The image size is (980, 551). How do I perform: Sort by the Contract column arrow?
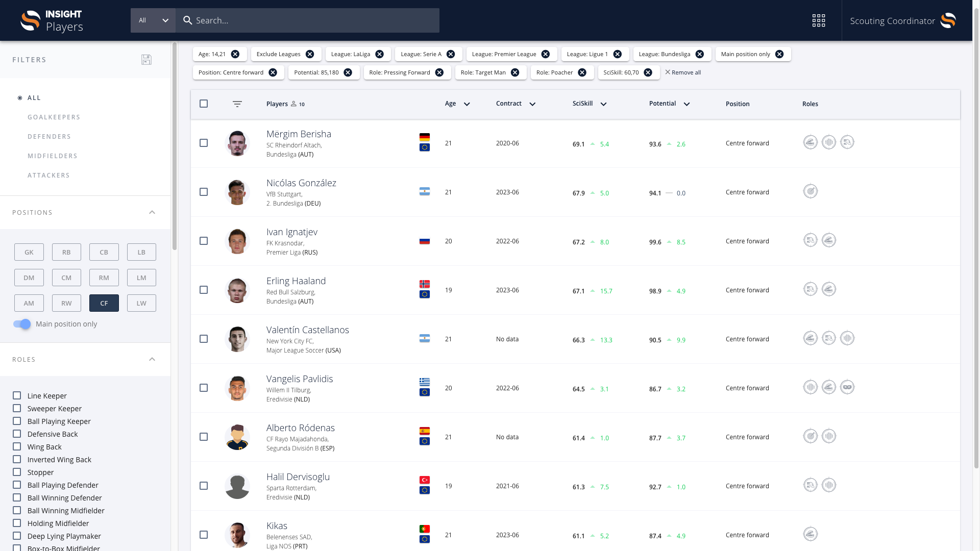tap(532, 104)
